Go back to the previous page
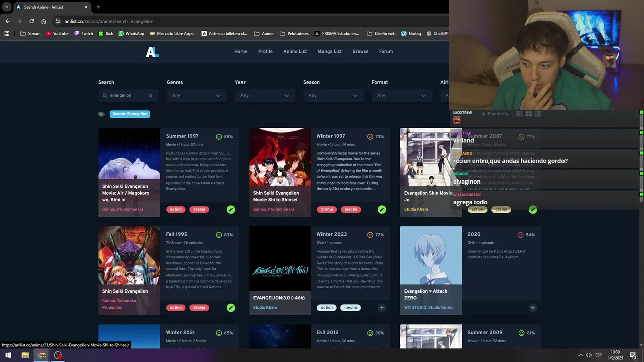The image size is (644, 362). click(7, 21)
